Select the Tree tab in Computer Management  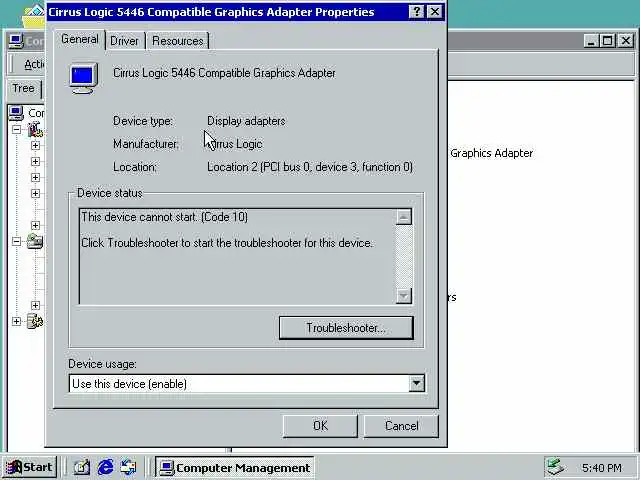tap(23, 88)
